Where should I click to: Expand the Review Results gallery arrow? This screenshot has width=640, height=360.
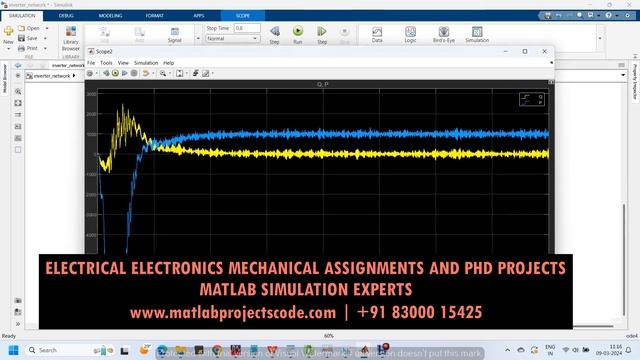600,38
